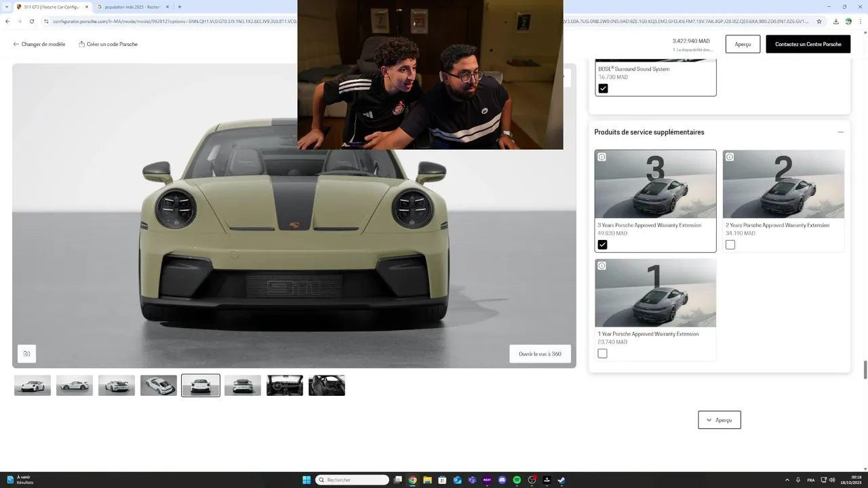868x488 pixels.
Task: Expand the bottom Aperçu chevron button
Action: [x=719, y=420]
